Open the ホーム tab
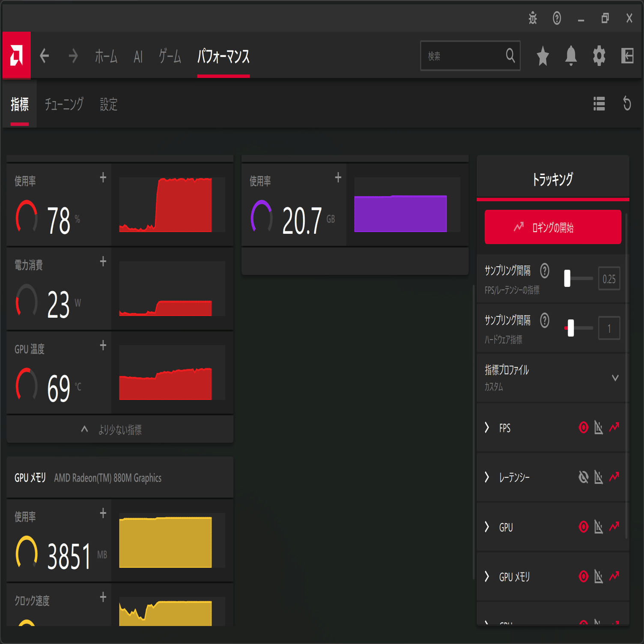The image size is (644, 644). tap(106, 56)
